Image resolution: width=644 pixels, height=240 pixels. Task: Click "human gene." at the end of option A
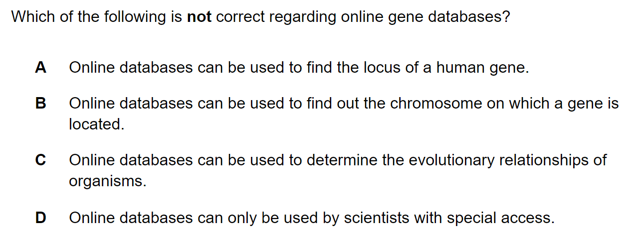pos(482,68)
